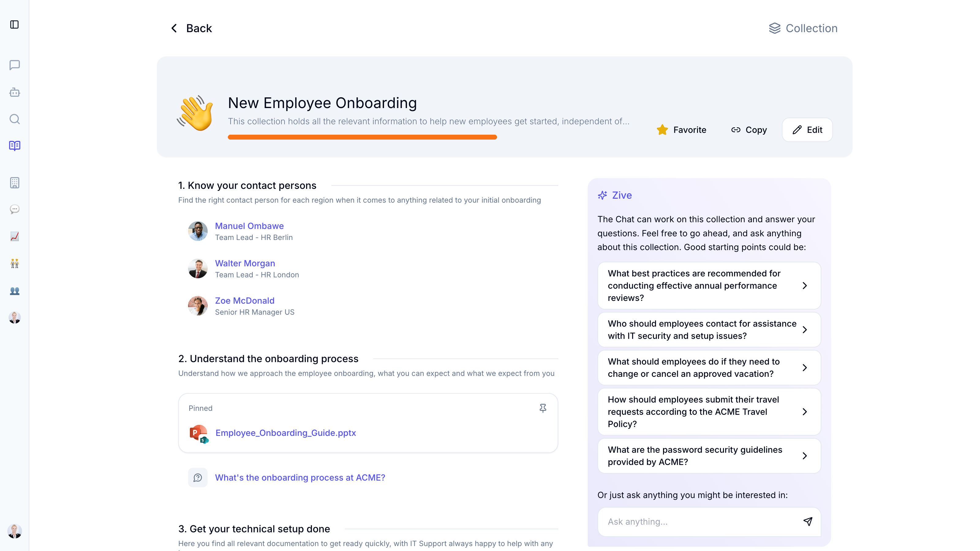Viewport: 980px width, 551px height.
Task: Open Employee_Onboarding_Guide.pptx link
Action: (x=285, y=433)
